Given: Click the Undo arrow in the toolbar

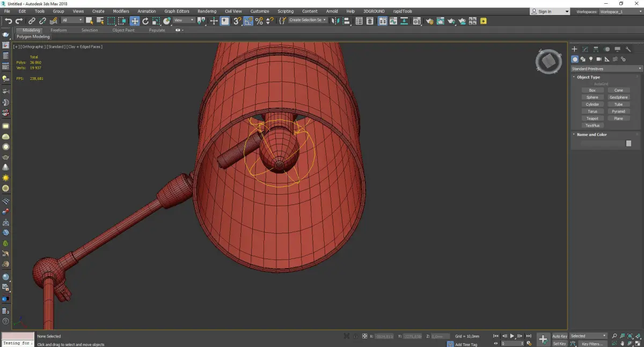Looking at the screenshot, I should click(8, 21).
